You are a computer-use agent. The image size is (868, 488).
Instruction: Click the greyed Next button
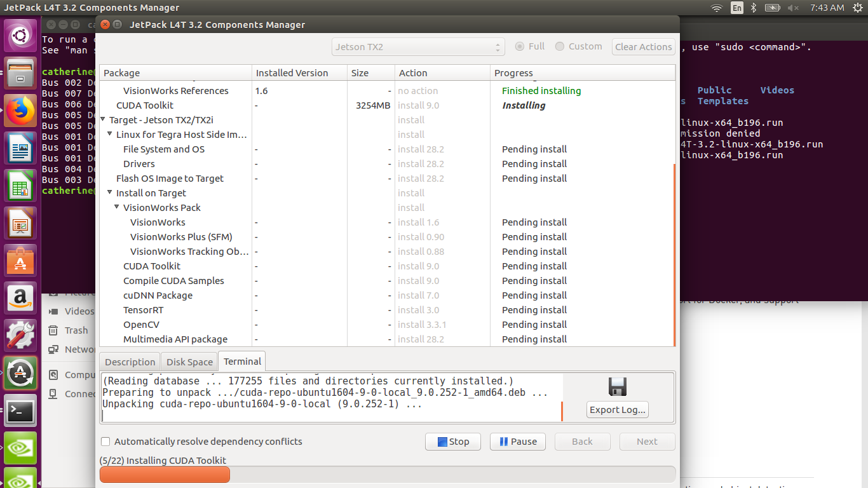pyautogui.click(x=647, y=442)
